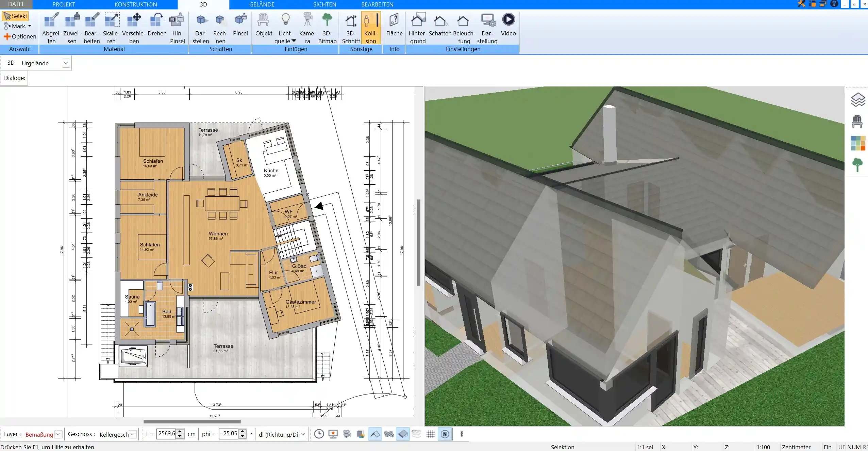Switch to the PROJEKT tab
The height and width of the screenshot is (451, 868).
(64, 4)
